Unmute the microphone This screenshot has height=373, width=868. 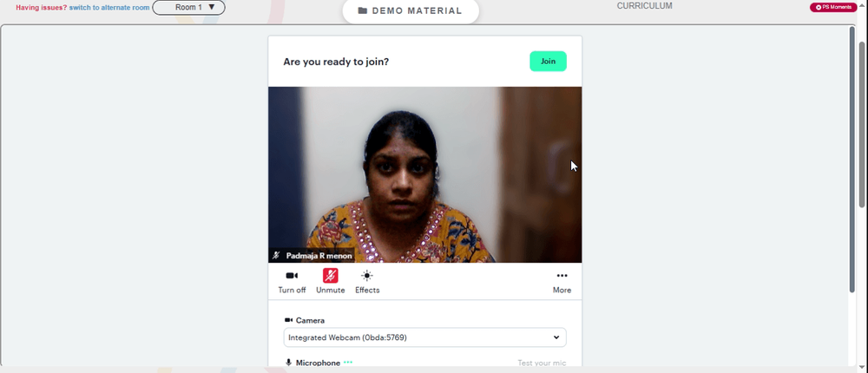pos(331,281)
